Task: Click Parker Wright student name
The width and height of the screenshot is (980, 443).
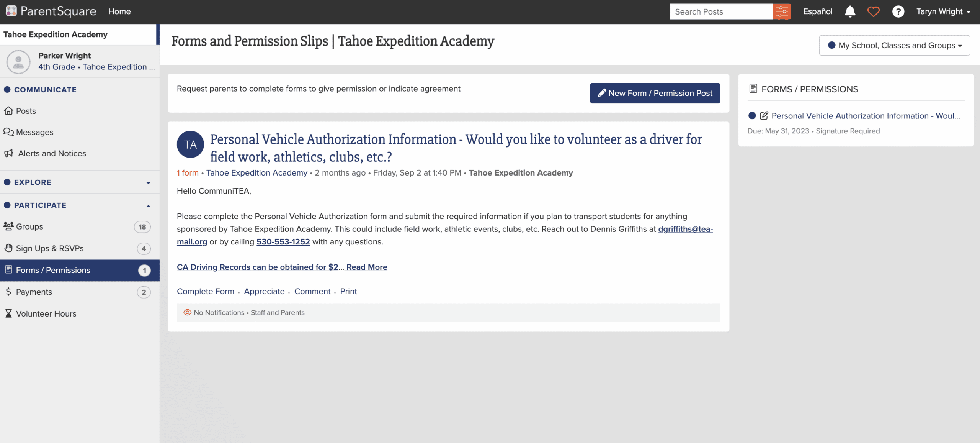Action: 64,56
